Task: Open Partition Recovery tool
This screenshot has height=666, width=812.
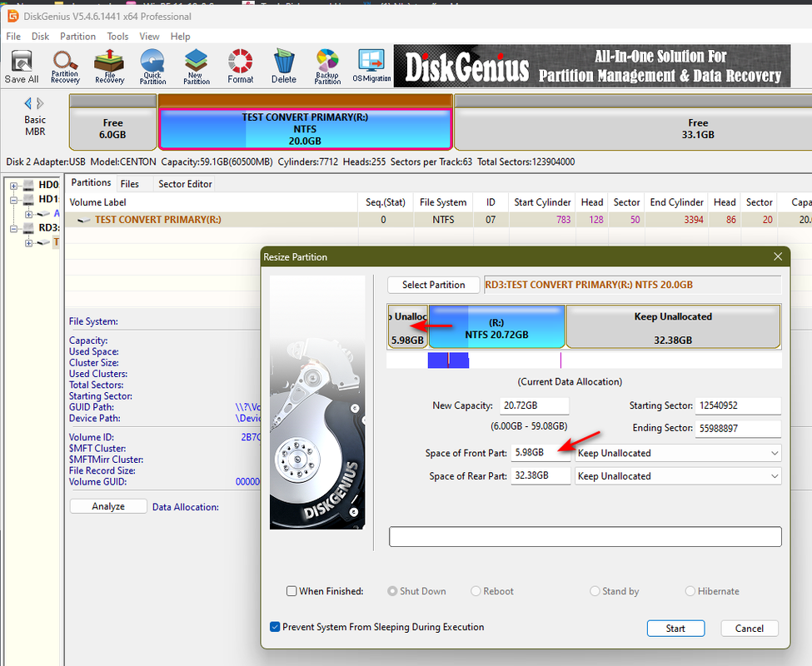Action: (x=65, y=67)
